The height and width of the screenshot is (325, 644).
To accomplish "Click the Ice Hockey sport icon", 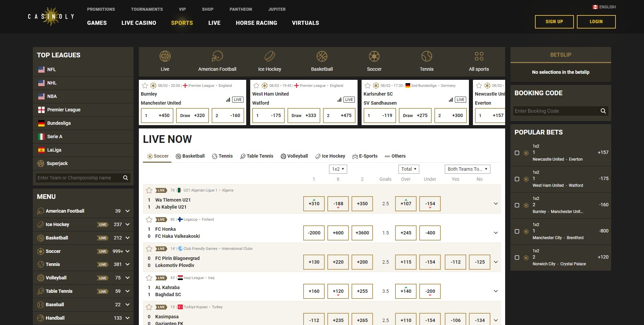I will (x=269, y=56).
